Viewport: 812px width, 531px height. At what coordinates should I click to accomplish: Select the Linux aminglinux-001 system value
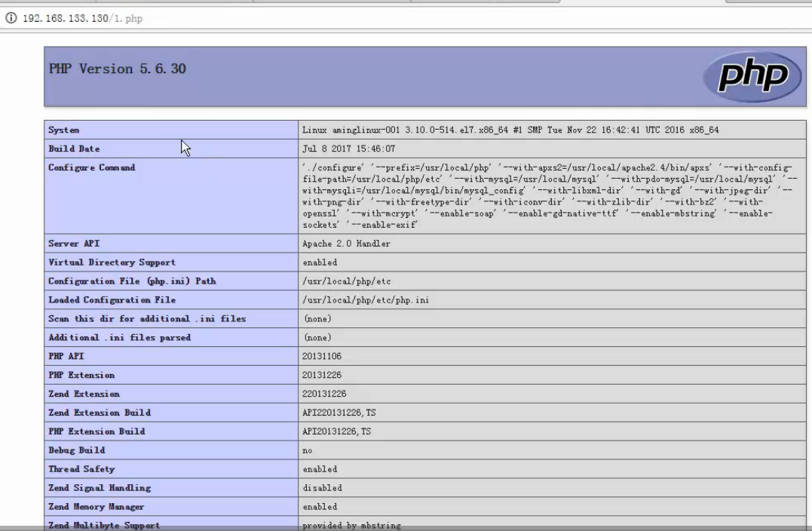tap(510, 130)
